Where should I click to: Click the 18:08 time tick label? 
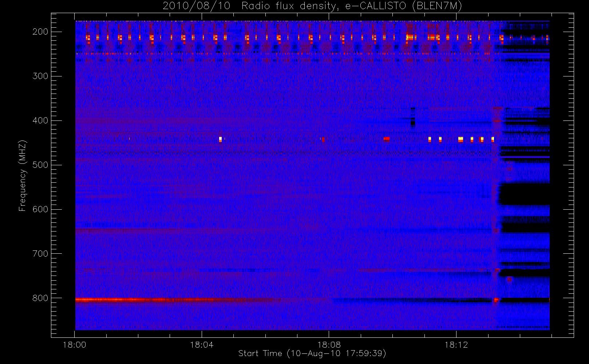pos(329,345)
